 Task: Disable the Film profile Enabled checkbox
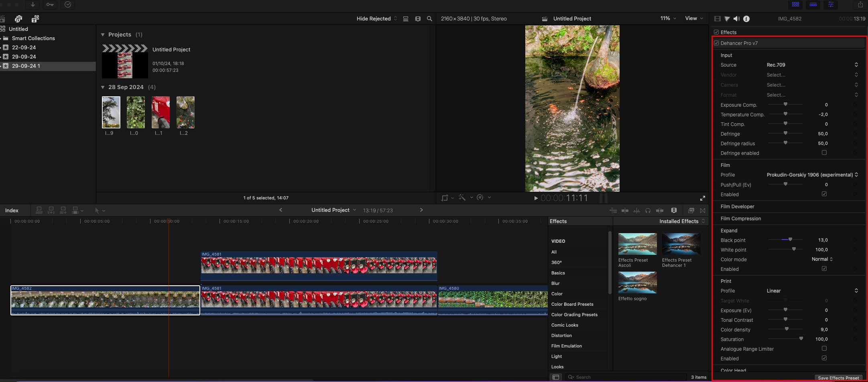(x=824, y=194)
